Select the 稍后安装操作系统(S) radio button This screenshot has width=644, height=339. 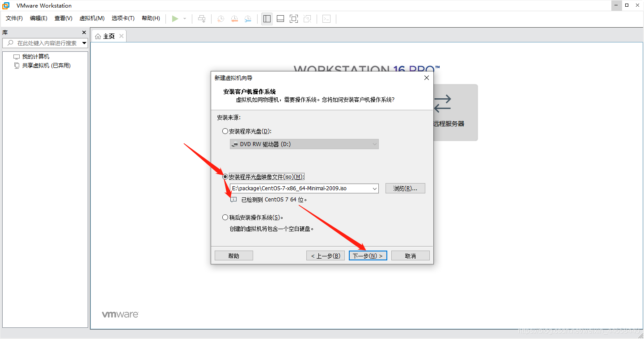[x=225, y=218]
